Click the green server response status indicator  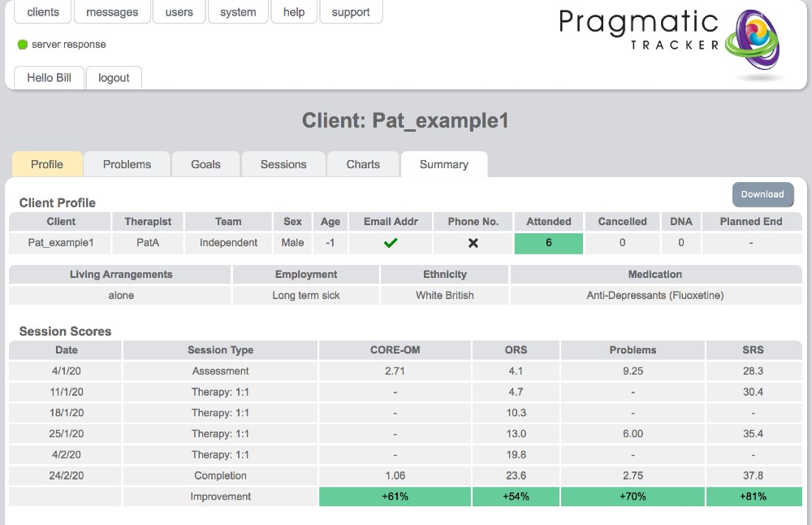point(22,46)
